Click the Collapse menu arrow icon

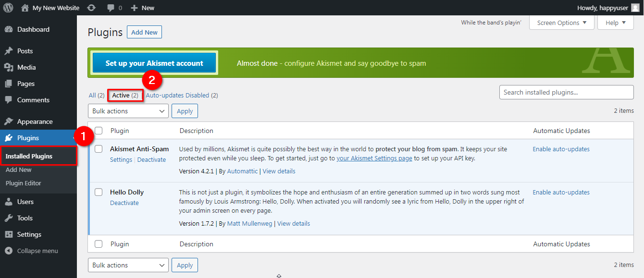[x=9, y=251]
